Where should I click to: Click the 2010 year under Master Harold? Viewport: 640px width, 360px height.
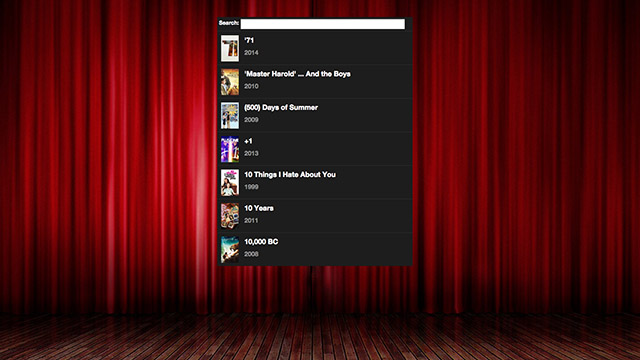251,86
